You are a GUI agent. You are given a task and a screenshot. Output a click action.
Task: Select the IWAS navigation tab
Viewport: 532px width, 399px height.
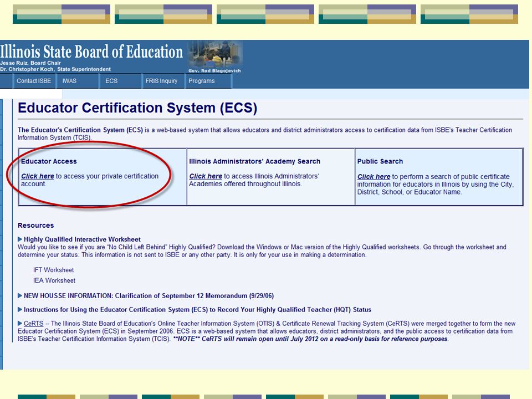pyautogui.click(x=70, y=81)
